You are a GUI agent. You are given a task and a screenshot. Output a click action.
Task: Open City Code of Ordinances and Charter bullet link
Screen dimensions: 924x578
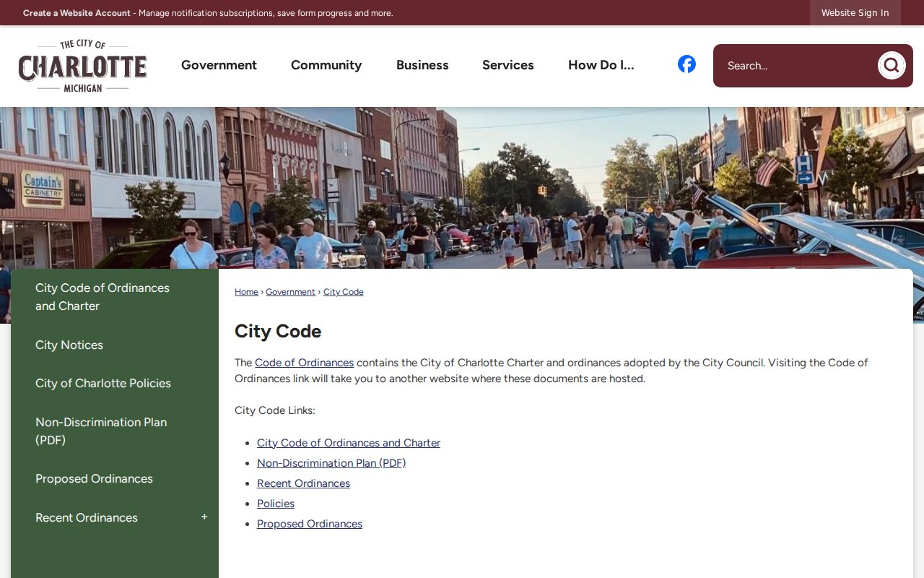pyautogui.click(x=349, y=443)
